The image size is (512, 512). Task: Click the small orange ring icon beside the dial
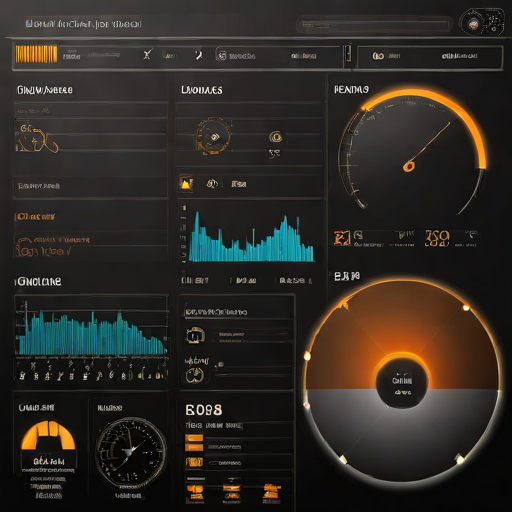point(275,137)
